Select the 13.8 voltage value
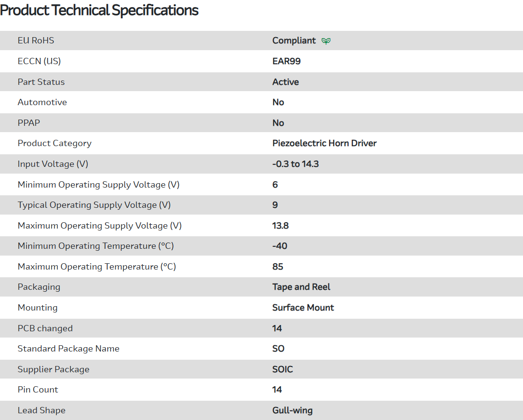 point(281,226)
